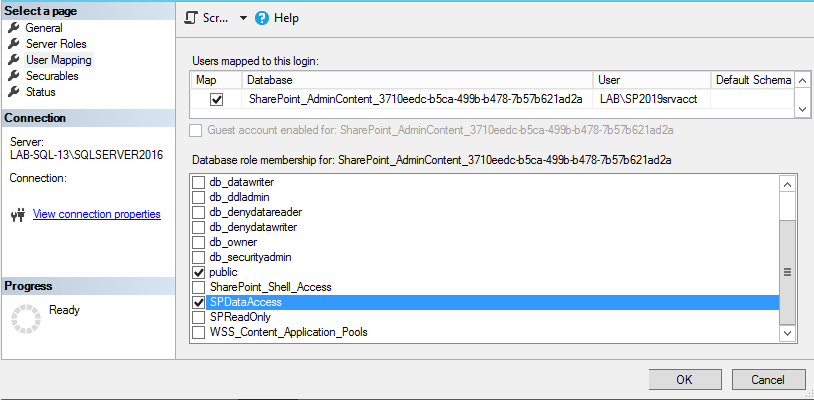
Task: Click wrench icon beside Status
Action: [x=14, y=92]
